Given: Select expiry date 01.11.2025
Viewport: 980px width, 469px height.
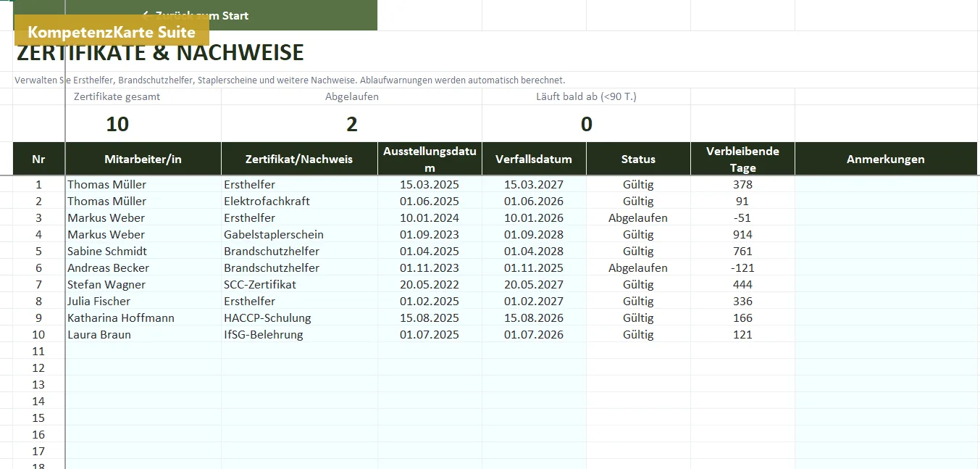Looking at the screenshot, I should [534, 267].
